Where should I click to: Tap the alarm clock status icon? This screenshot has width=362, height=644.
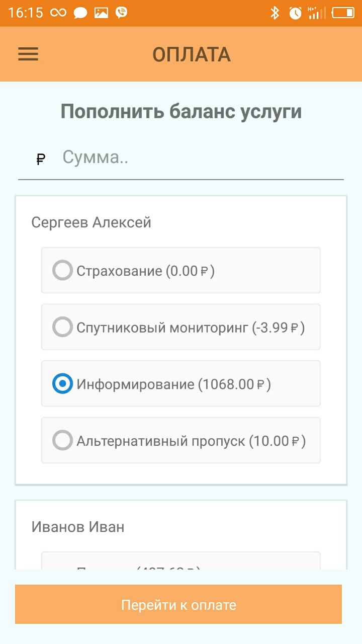pyautogui.click(x=295, y=13)
